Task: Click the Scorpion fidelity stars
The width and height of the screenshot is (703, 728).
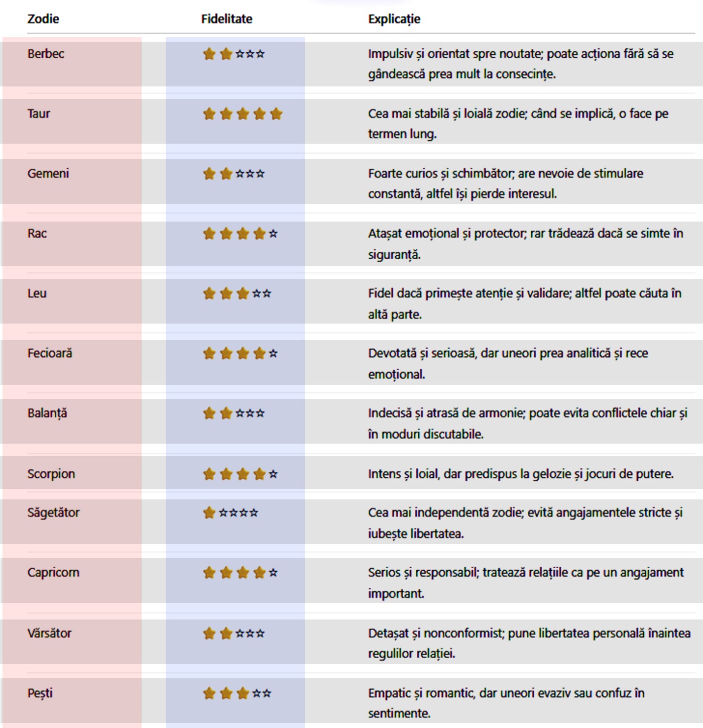Action: 241,474
